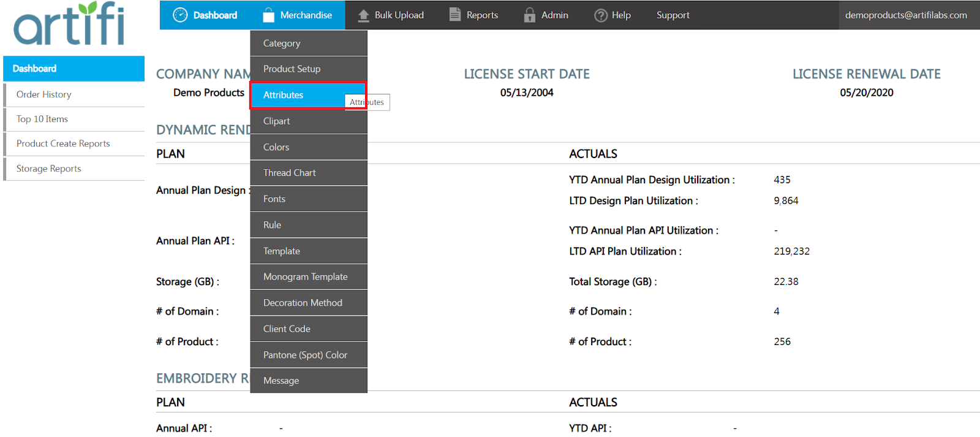Open the Template menu entry

[x=309, y=251]
